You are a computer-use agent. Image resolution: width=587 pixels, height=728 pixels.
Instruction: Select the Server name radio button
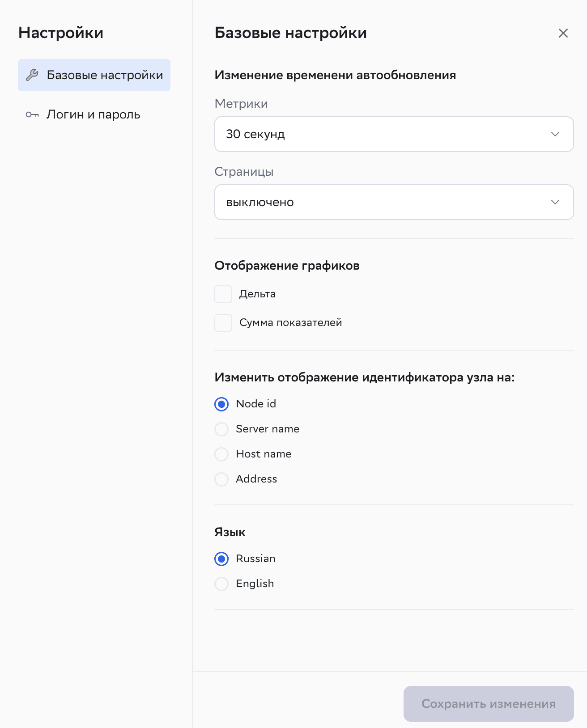point(221,429)
